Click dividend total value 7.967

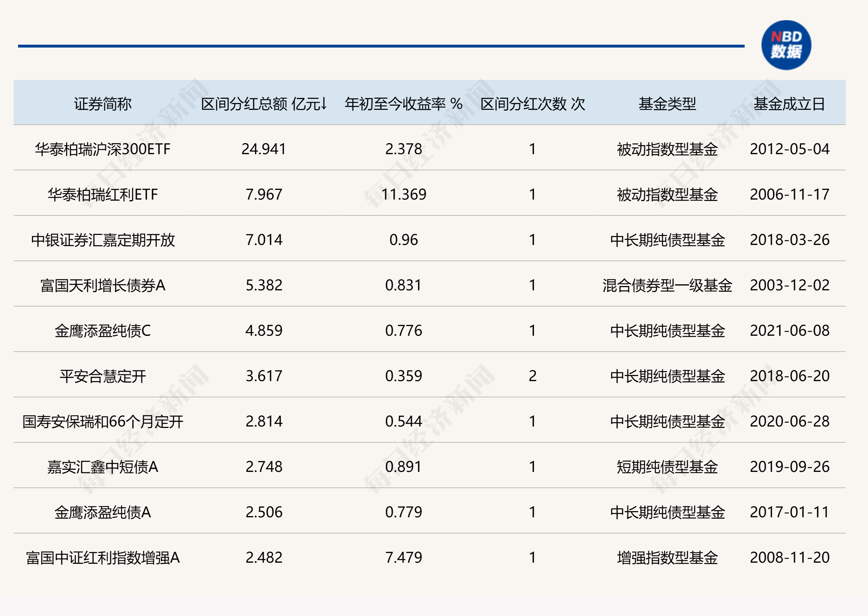[264, 195]
